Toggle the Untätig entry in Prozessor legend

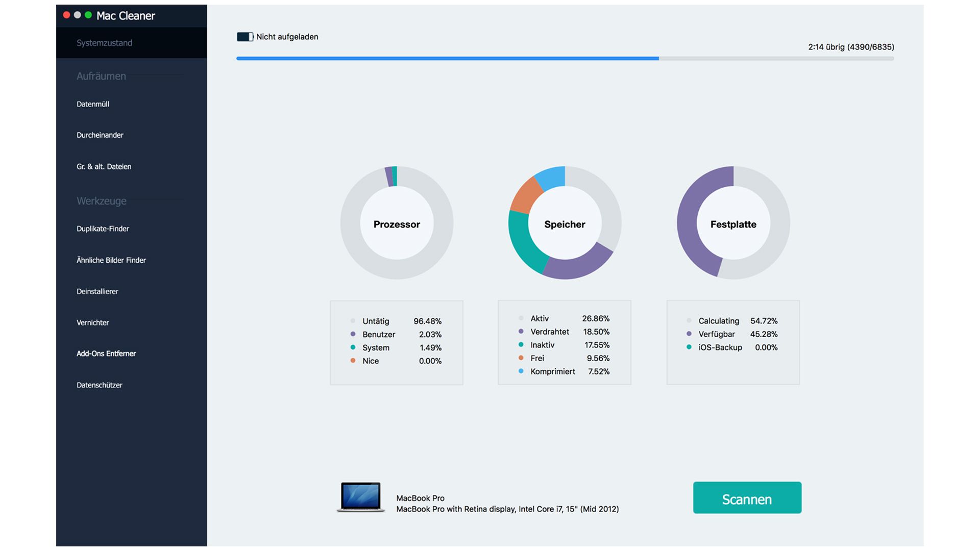(x=376, y=321)
